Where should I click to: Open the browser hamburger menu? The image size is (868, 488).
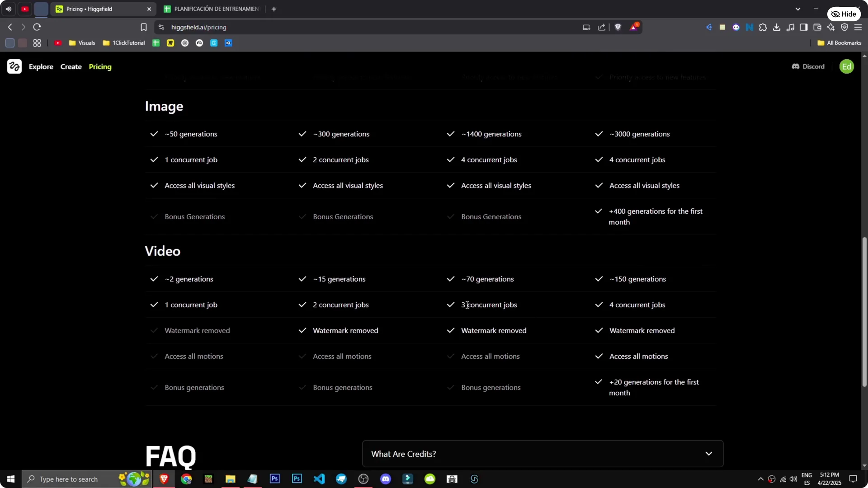[858, 27]
